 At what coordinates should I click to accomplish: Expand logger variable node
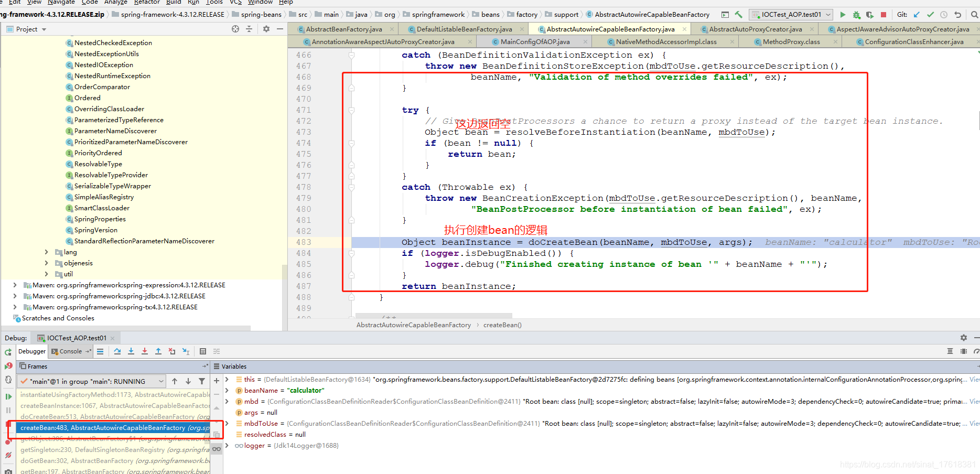(227, 445)
